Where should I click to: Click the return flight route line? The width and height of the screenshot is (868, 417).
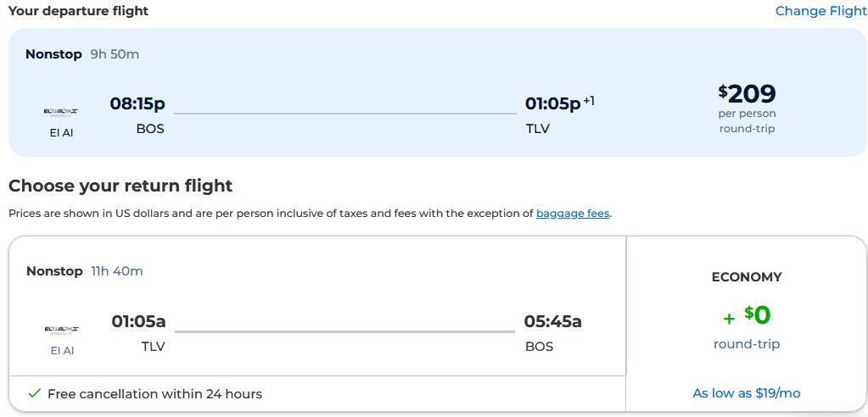click(x=344, y=331)
